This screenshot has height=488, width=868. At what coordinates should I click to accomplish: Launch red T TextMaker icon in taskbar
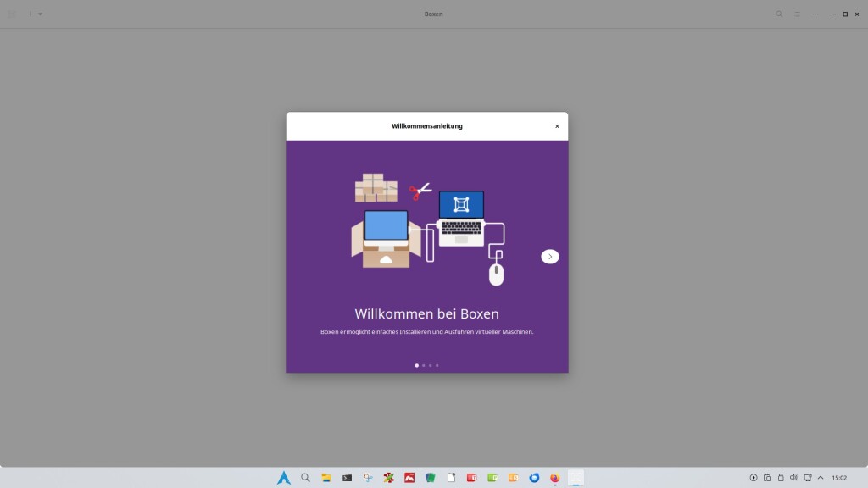click(x=471, y=478)
